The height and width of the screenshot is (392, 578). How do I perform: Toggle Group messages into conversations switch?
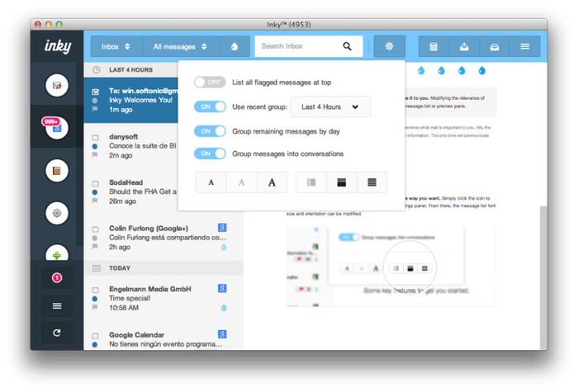[x=210, y=153]
